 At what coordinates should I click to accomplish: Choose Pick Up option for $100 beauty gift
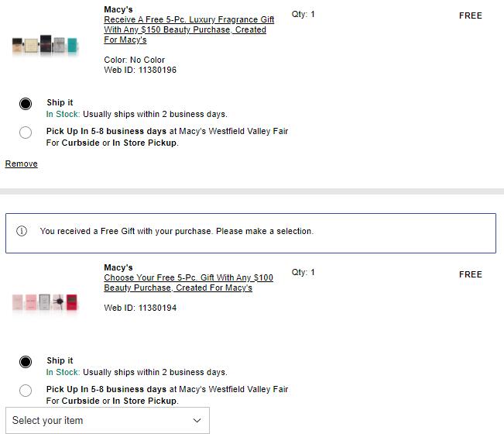pyautogui.click(x=26, y=391)
